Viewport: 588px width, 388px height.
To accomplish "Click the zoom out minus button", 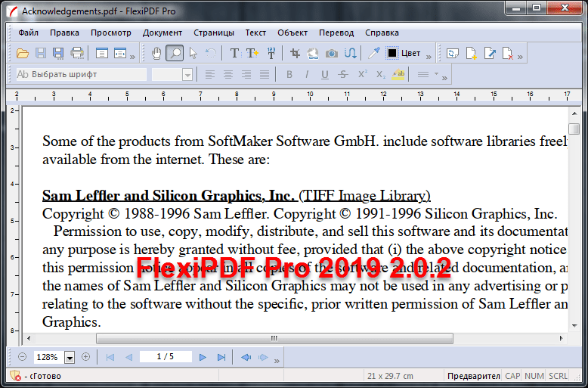I will tap(22, 356).
